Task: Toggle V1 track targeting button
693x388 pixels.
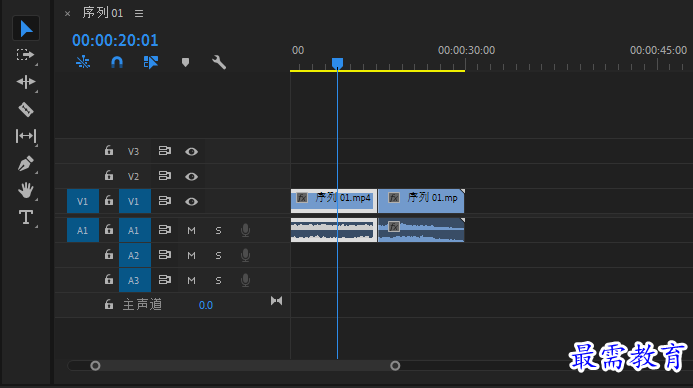Action: pos(135,201)
